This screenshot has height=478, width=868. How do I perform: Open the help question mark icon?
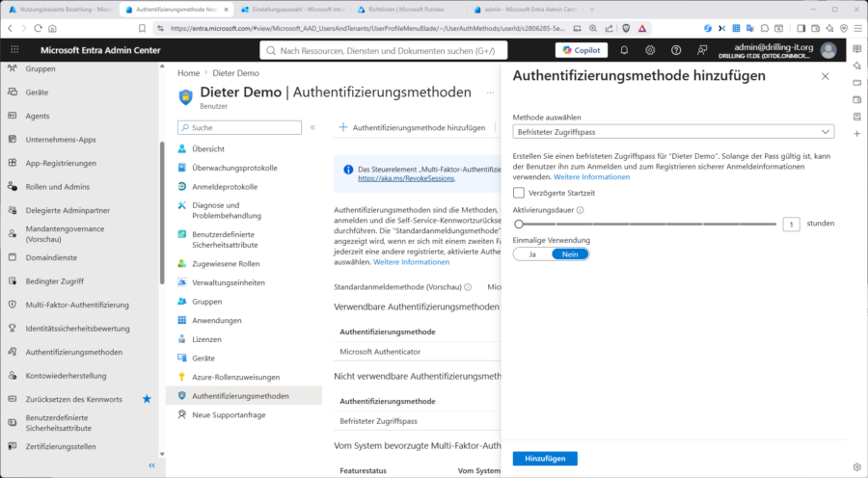click(x=676, y=50)
